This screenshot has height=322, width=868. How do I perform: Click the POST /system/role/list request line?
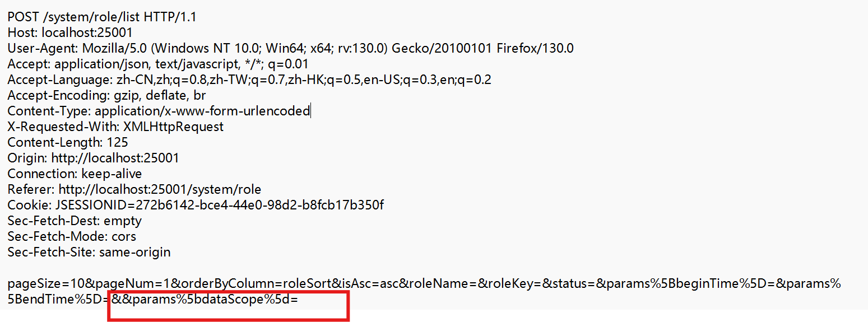coord(101,17)
